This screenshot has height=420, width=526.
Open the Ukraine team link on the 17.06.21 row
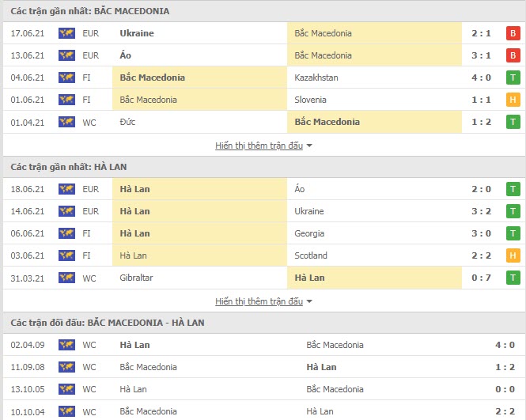click(137, 33)
